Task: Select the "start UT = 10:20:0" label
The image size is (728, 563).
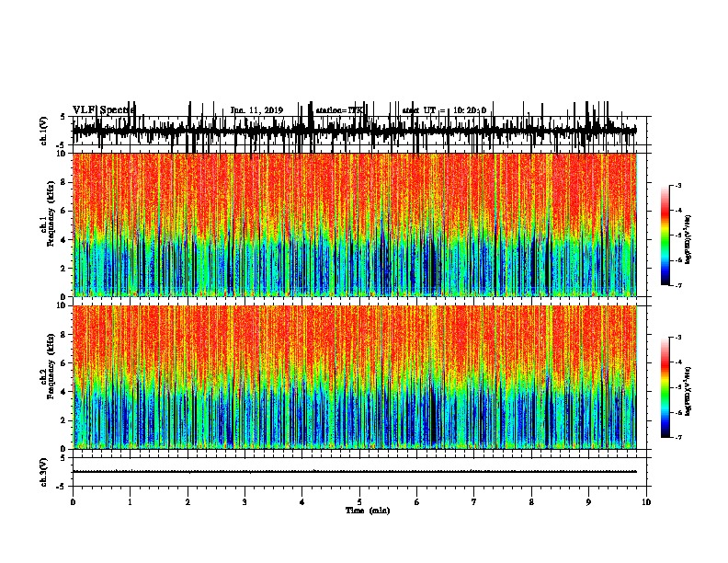Action: tap(444, 110)
